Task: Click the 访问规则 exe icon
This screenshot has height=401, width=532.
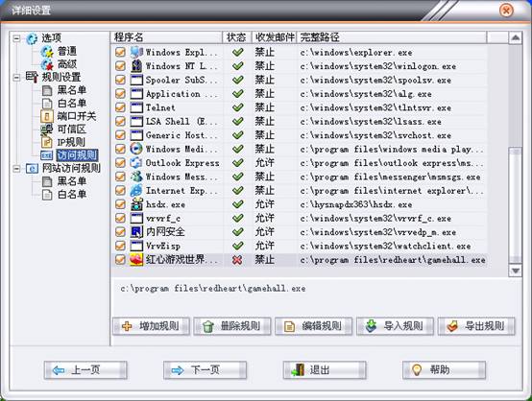Action: point(47,155)
